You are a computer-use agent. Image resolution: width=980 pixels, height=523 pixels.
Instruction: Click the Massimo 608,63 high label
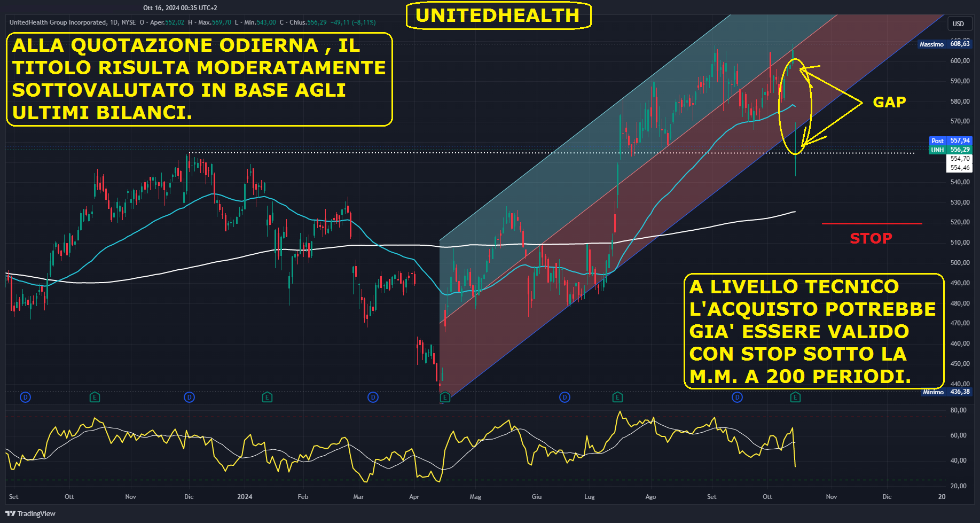(945, 44)
